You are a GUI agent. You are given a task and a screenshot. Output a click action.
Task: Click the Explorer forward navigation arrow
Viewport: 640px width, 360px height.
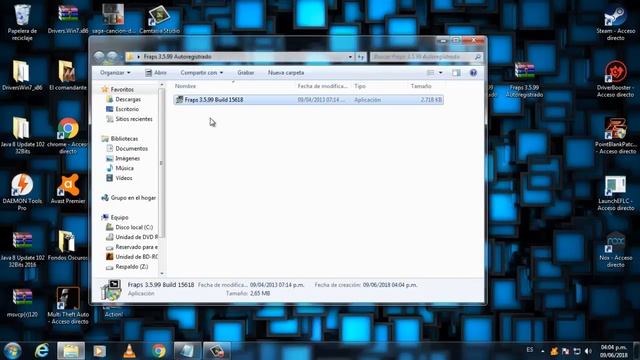[x=112, y=57]
